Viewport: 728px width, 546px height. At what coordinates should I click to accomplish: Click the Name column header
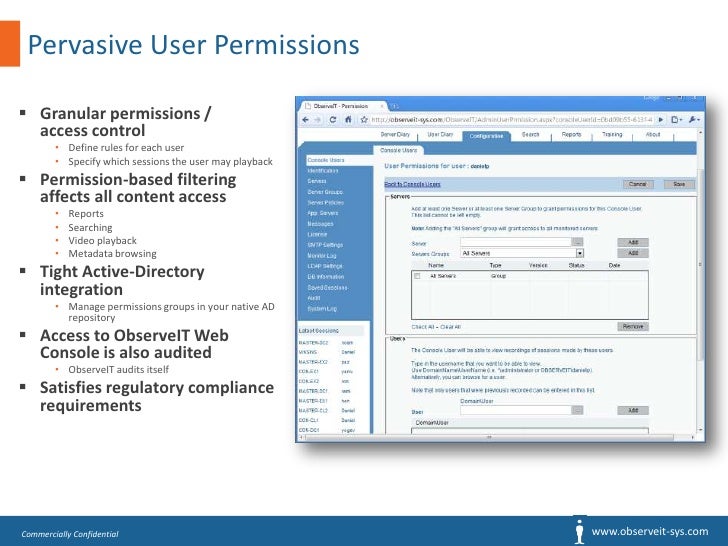pos(436,266)
